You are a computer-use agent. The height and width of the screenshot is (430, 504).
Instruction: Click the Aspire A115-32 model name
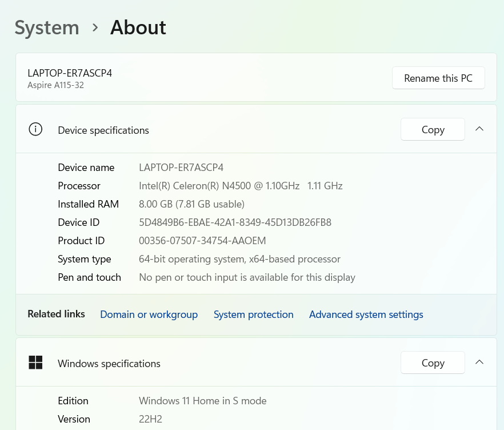click(56, 85)
